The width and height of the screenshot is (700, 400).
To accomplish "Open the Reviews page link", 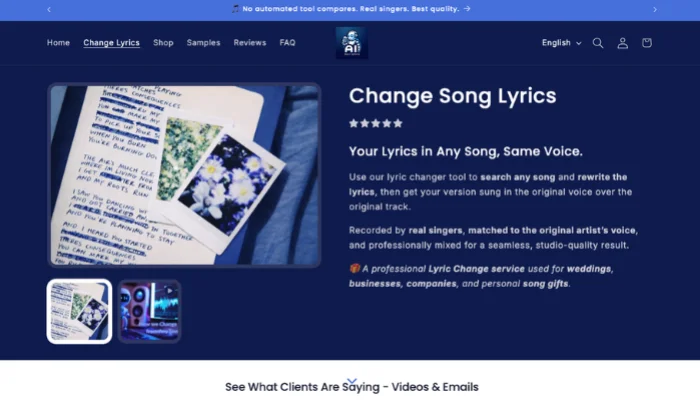I will (x=250, y=43).
